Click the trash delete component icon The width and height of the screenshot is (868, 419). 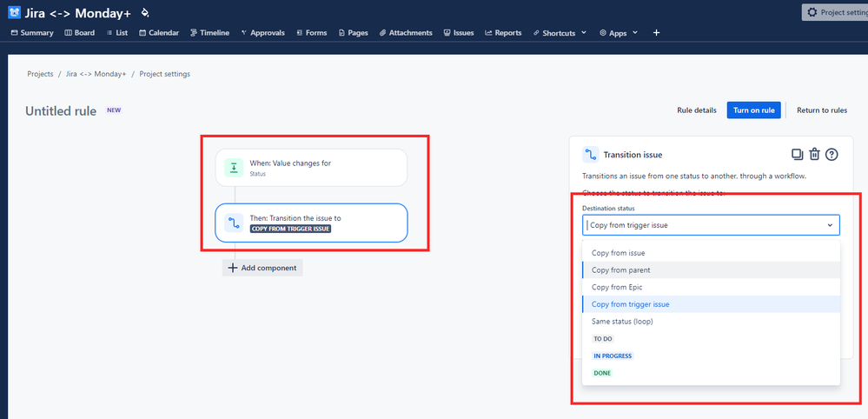click(x=814, y=155)
